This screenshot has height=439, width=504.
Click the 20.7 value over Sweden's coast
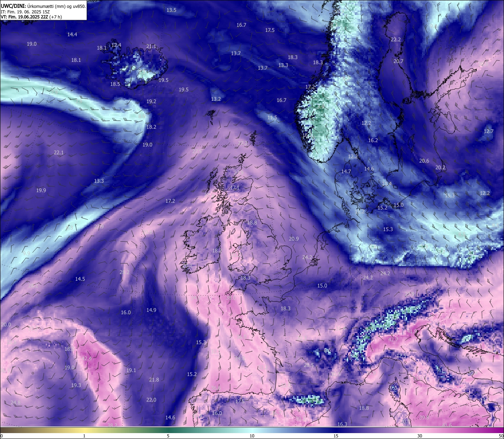pyautogui.click(x=398, y=61)
